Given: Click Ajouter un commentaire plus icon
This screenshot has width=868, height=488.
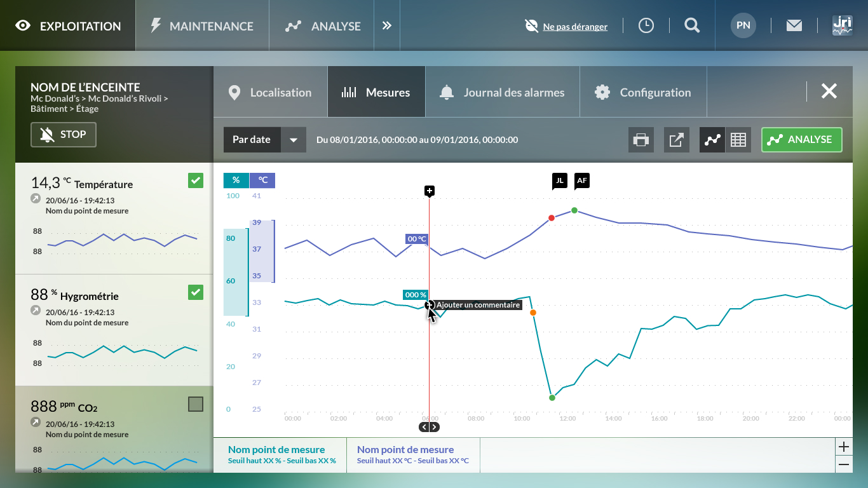Looking at the screenshot, I should pyautogui.click(x=430, y=305).
